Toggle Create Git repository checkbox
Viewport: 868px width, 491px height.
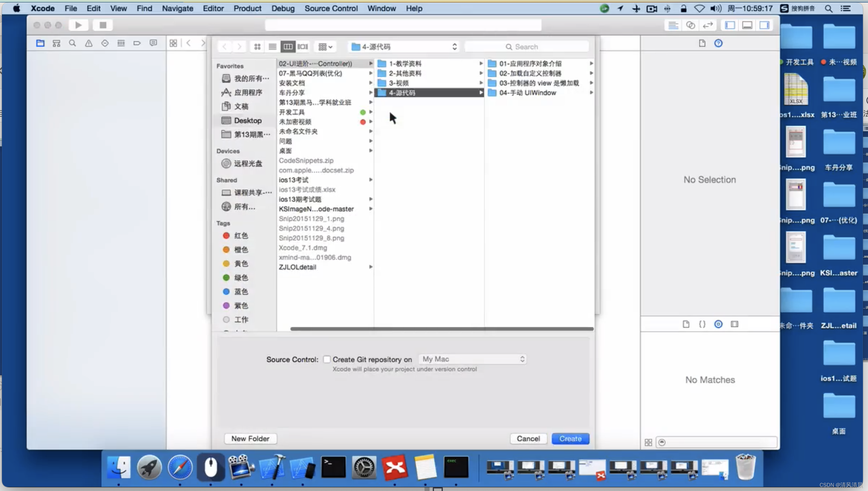point(327,359)
